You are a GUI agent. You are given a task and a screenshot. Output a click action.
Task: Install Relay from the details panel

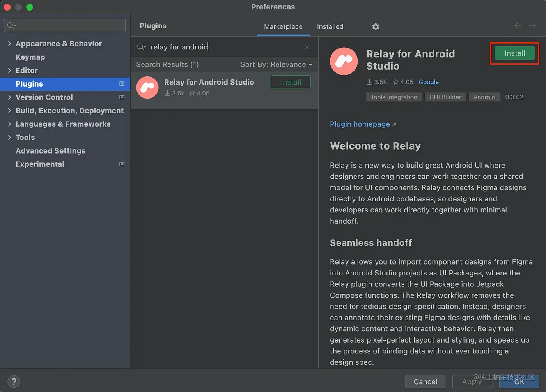[514, 53]
